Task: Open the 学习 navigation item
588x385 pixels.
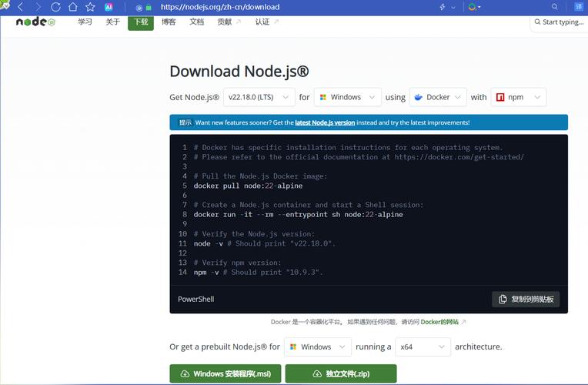Action: (x=85, y=22)
